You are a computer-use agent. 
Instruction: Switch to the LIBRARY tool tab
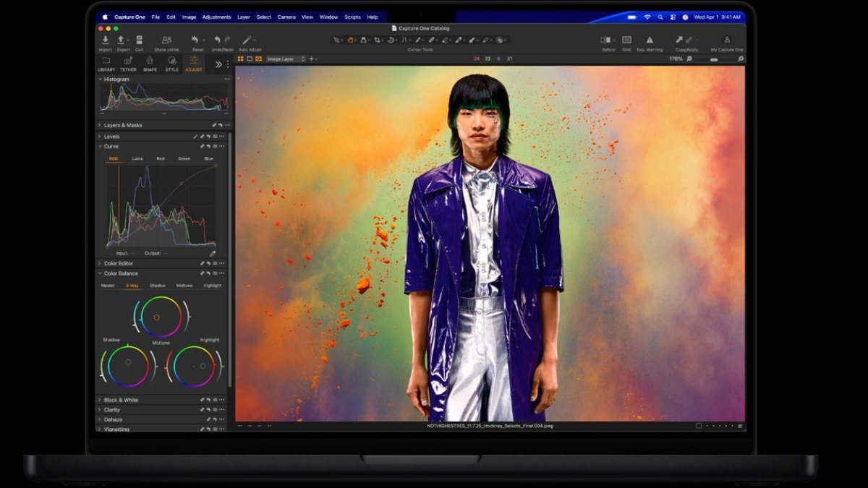click(x=106, y=64)
